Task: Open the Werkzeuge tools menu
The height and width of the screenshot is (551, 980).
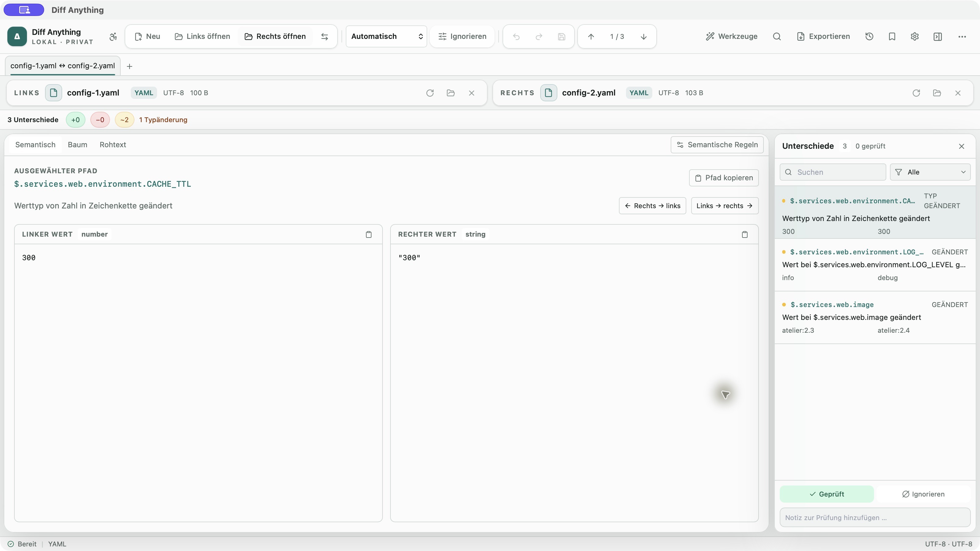Action: click(732, 36)
